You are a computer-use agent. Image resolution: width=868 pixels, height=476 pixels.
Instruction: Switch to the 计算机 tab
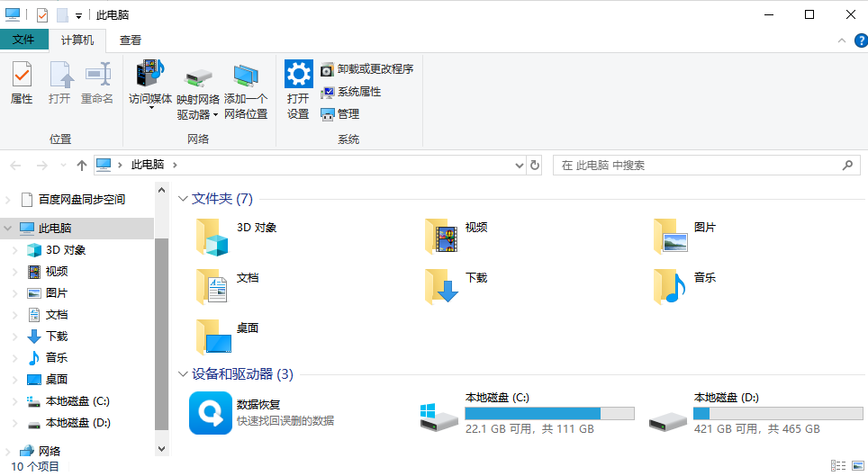pos(77,40)
